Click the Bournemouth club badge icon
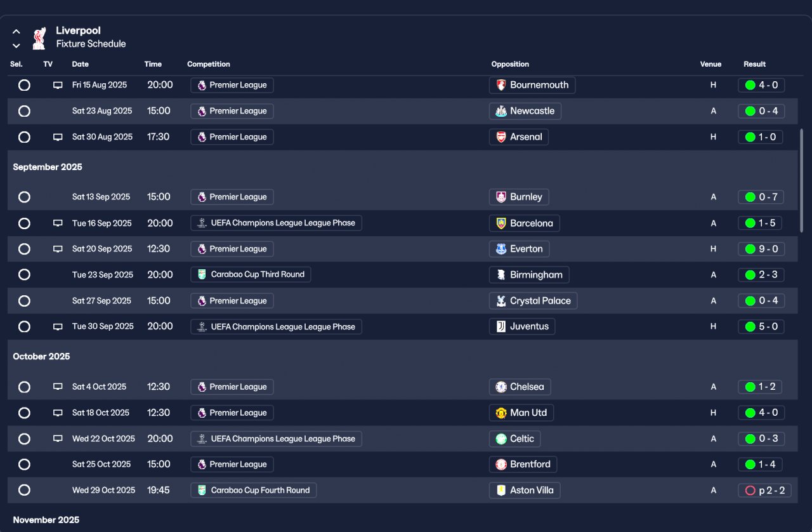This screenshot has width=812, height=532. coord(501,85)
